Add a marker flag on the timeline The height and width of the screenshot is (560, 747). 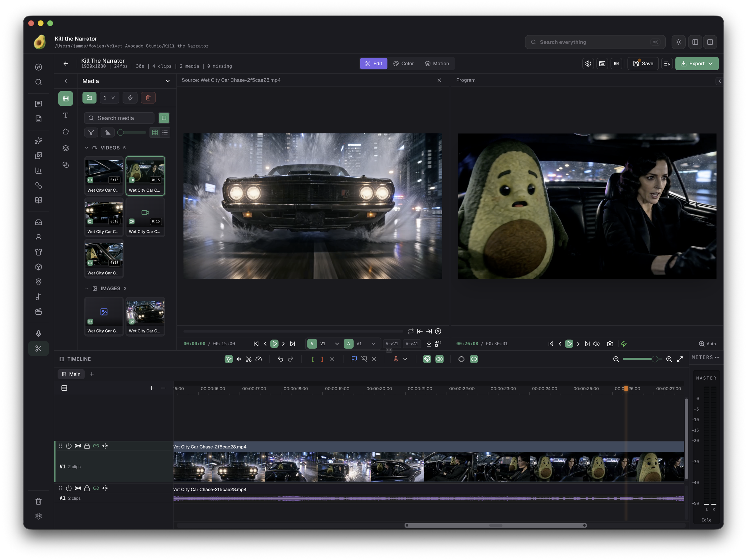354,359
